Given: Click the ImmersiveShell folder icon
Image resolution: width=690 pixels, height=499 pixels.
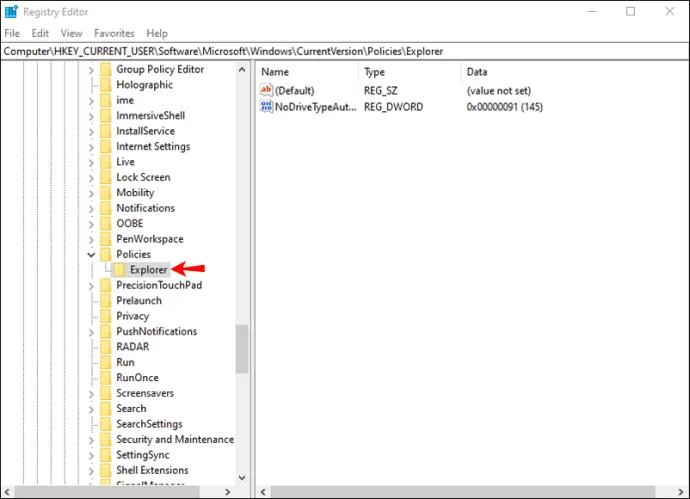Looking at the screenshot, I should (106, 115).
